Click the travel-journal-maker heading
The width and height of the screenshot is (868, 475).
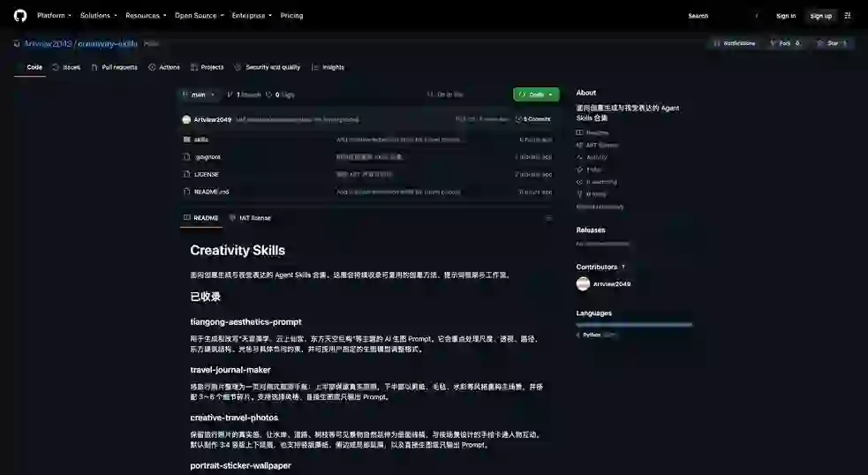click(230, 370)
